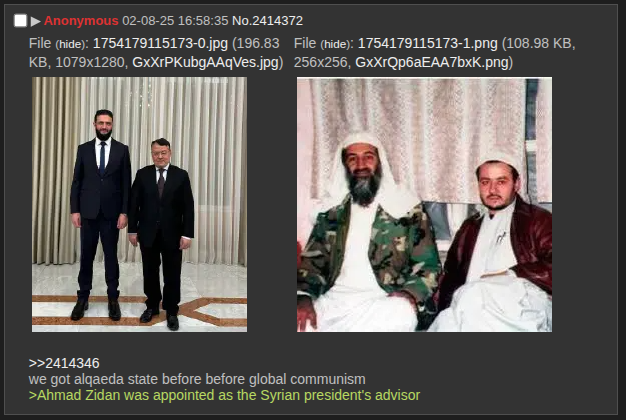Image resolution: width=626 pixels, height=420 pixels.
Task: Click original filename GxXrPKubgAAqVes.jpg
Action: click(x=206, y=62)
